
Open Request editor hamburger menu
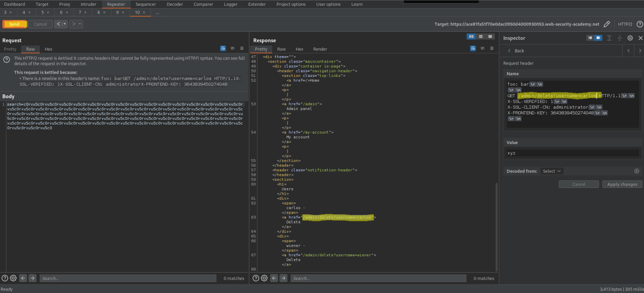[242, 48]
